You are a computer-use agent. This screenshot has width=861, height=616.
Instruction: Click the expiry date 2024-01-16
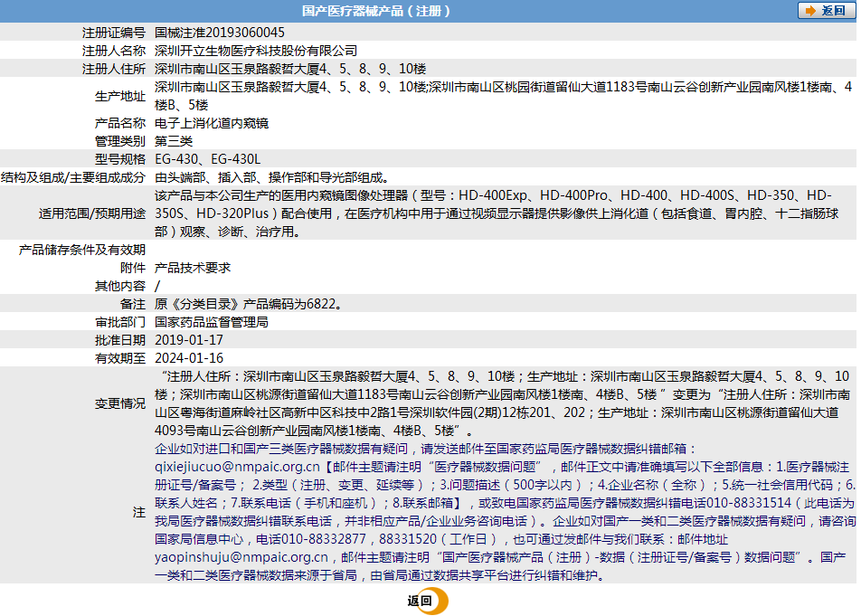[189, 358]
